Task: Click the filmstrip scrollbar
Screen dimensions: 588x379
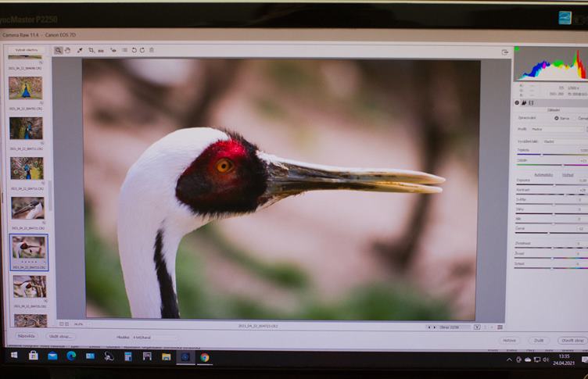Action: pos(50,195)
